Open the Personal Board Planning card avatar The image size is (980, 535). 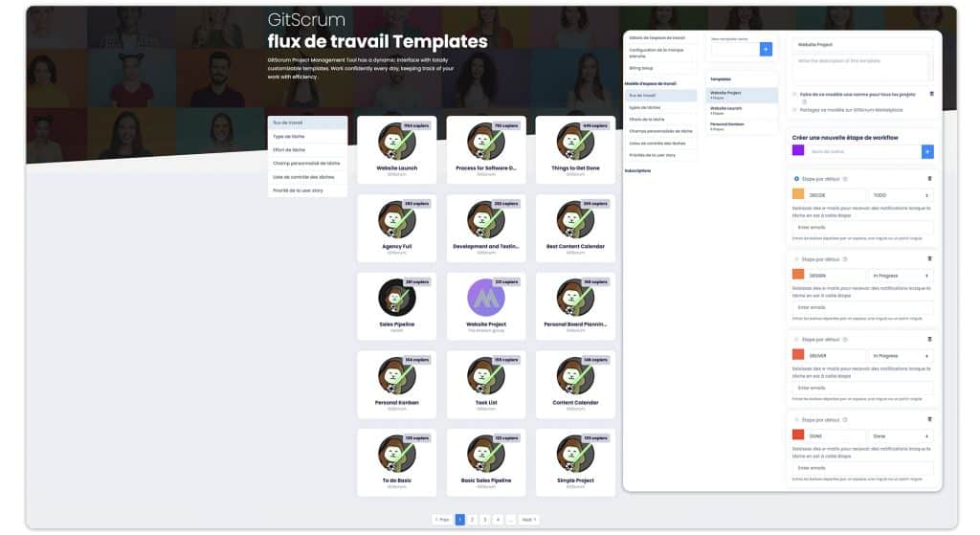pos(575,298)
